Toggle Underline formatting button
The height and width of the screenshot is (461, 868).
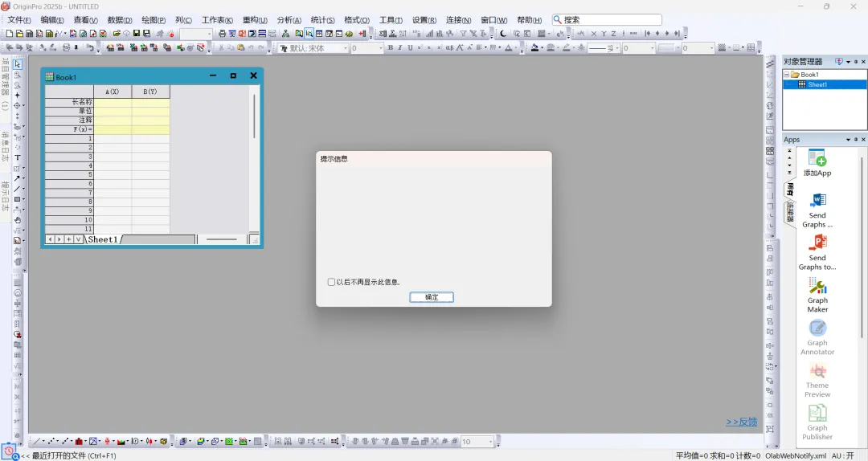[410, 48]
